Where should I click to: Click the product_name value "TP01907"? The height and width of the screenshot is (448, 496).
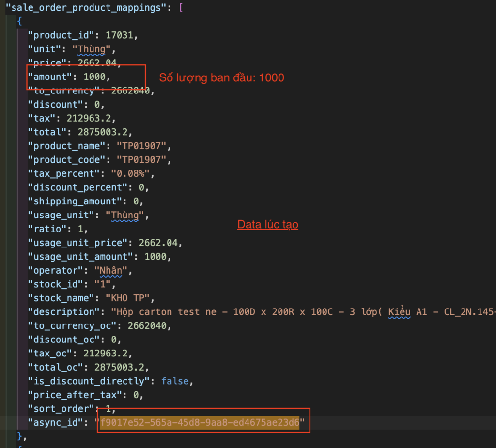point(141,146)
